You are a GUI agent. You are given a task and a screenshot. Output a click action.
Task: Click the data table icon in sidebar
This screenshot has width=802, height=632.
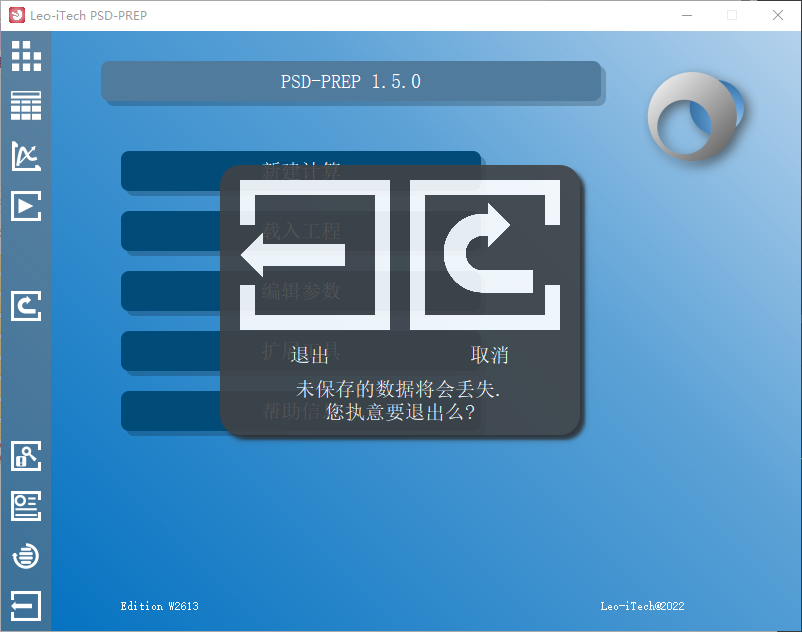point(26,105)
